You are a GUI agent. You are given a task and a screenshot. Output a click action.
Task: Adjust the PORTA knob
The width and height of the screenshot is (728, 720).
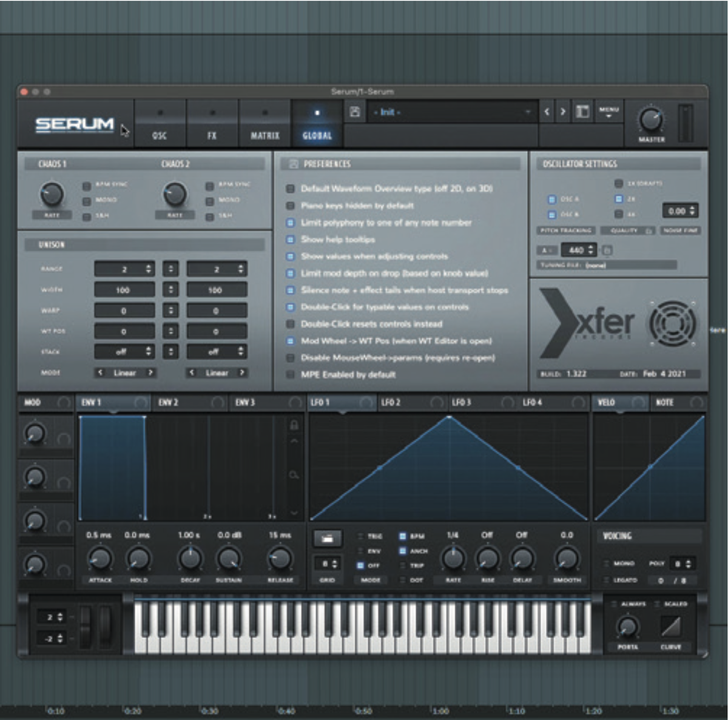coord(627,627)
